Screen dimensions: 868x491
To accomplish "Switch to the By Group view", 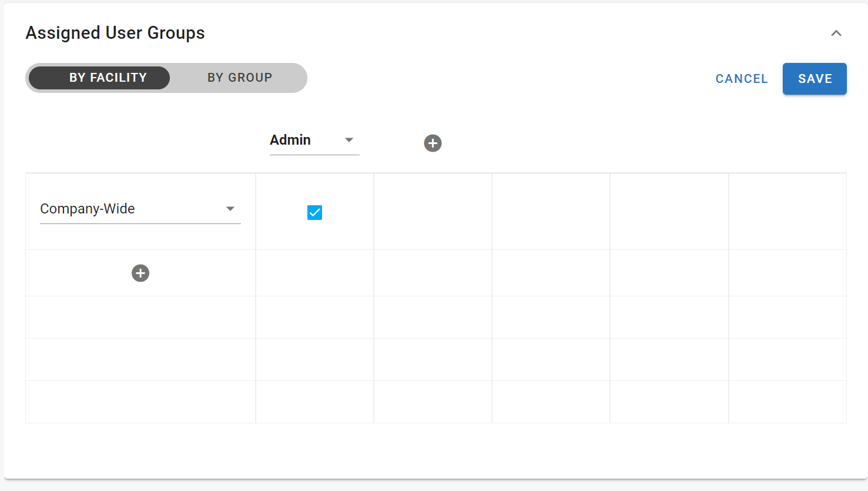I will pos(239,78).
